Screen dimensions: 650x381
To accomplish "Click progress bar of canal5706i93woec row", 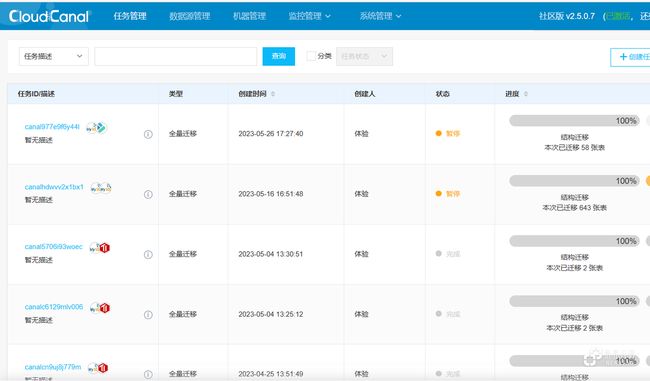I will tap(574, 241).
